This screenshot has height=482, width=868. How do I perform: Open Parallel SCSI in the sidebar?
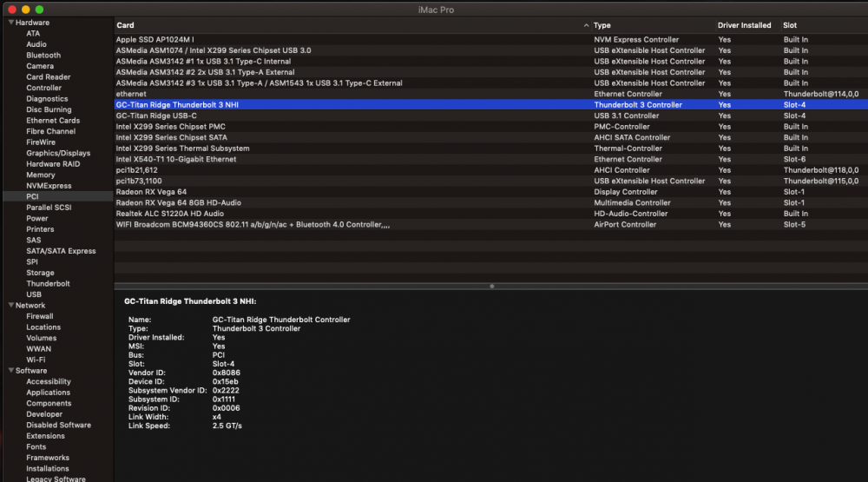(x=49, y=208)
